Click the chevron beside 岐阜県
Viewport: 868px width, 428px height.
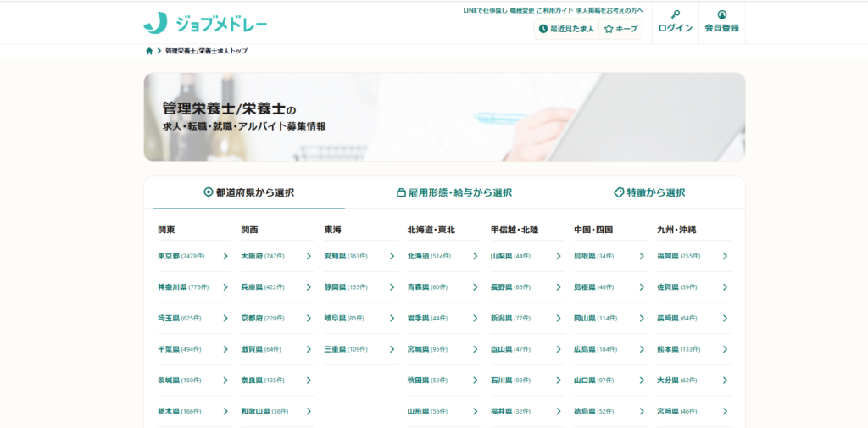pyautogui.click(x=392, y=318)
